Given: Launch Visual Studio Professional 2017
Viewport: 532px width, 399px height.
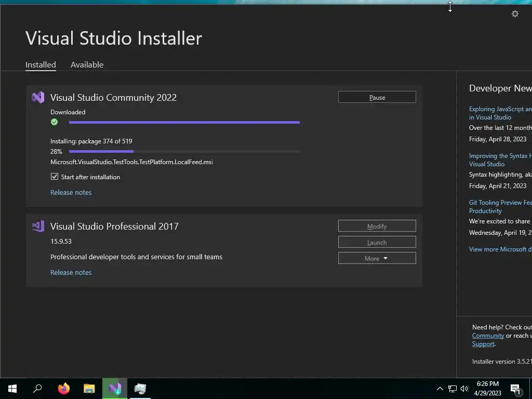Looking at the screenshot, I should (x=377, y=242).
